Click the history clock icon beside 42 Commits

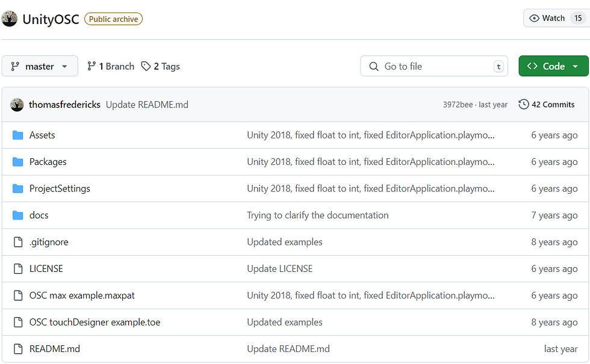[524, 104]
